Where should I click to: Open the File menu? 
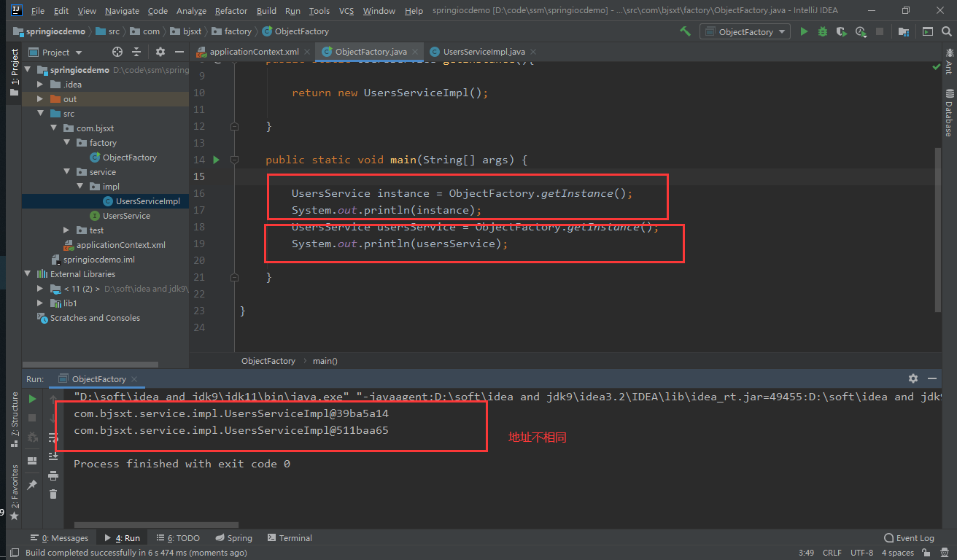(38, 11)
